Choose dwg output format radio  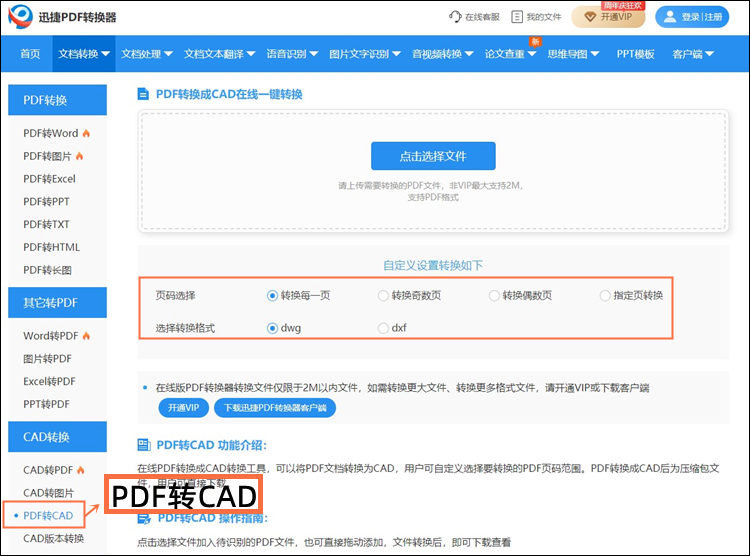tap(272, 328)
